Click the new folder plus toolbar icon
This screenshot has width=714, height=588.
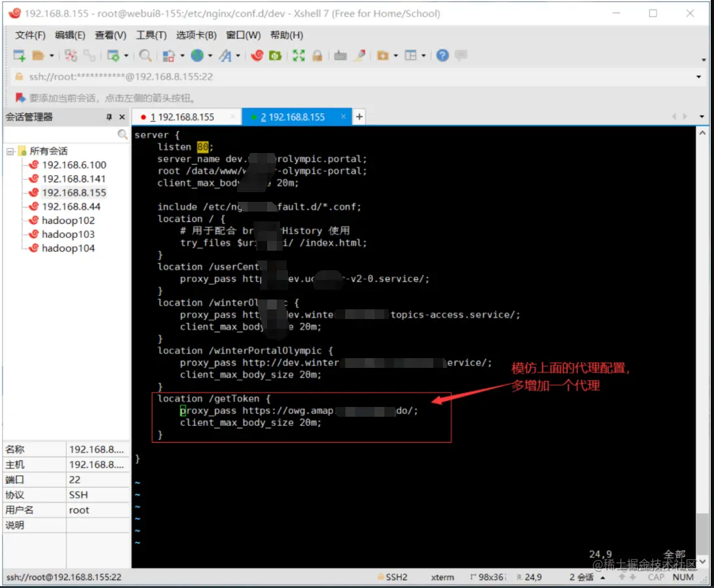(383, 55)
